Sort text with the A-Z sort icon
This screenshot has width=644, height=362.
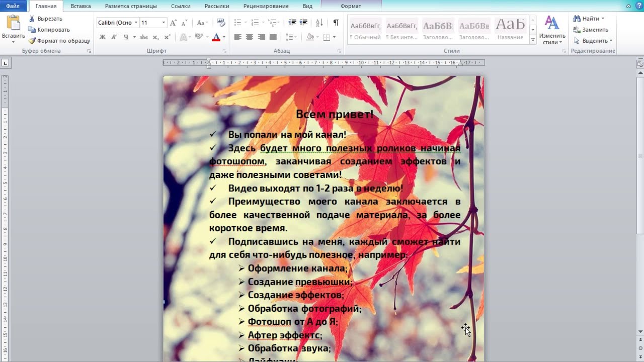point(319,23)
